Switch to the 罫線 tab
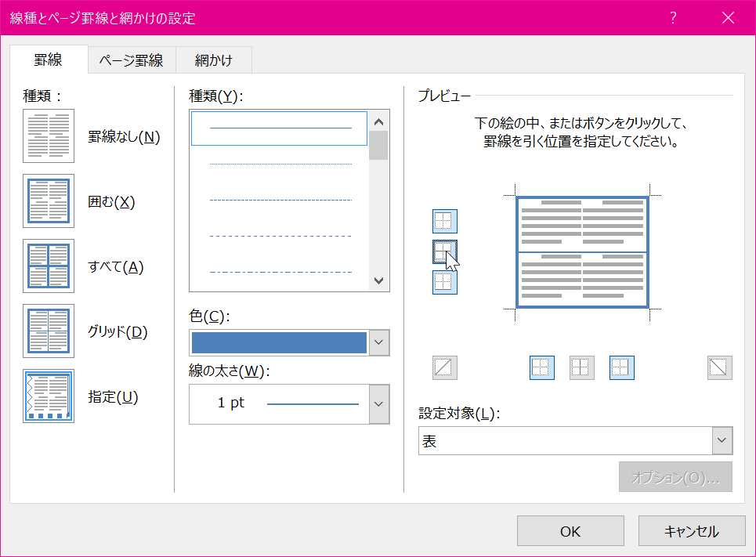The height and width of the screenshot is (557, 756). click(49, 60)
